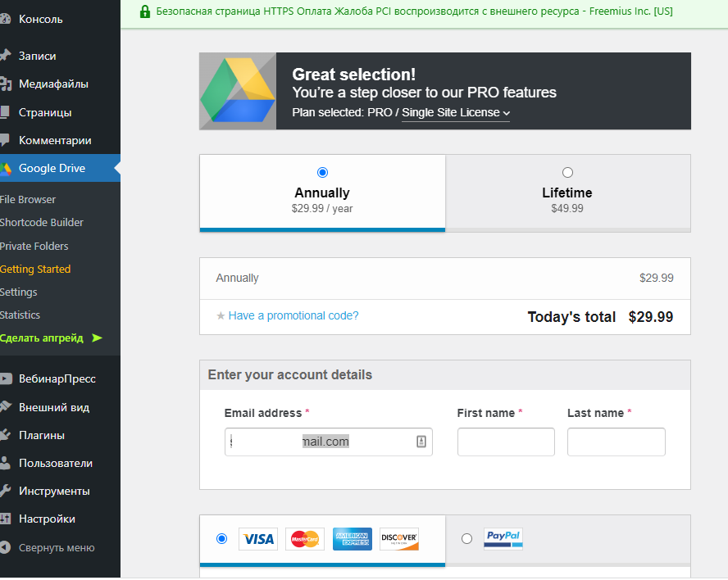
Task: Click the Lifetime $49.99 price text
Action: pos(567,208)
